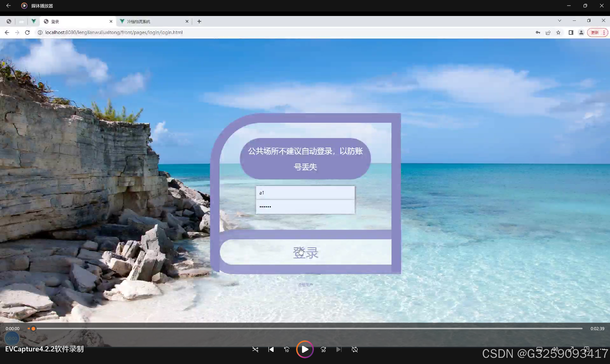610x364 pixels.
Task: Enter full screen mode
Action: (571, 349)
